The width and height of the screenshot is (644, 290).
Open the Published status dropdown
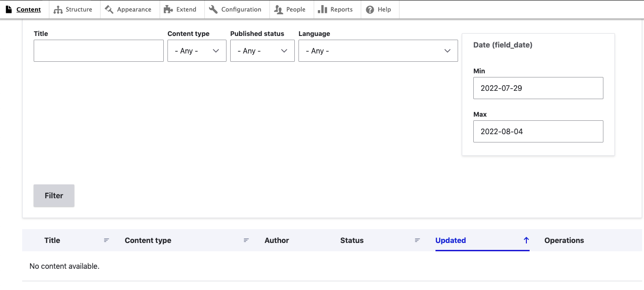tap(262, 51)
